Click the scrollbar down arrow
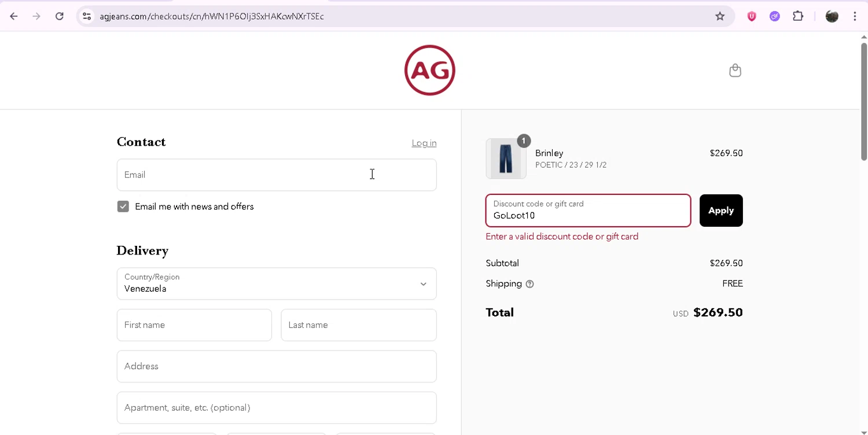 click(x=864, y=432)
